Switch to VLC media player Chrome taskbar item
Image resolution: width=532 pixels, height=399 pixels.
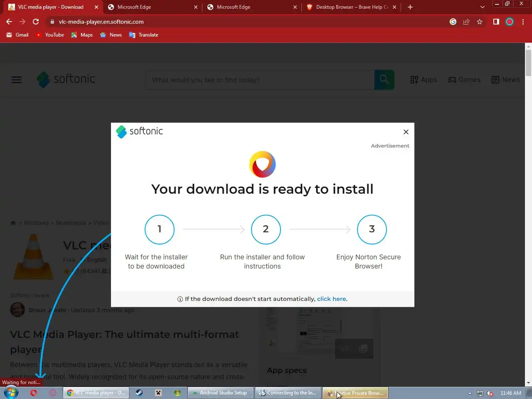tap(96, 393)
